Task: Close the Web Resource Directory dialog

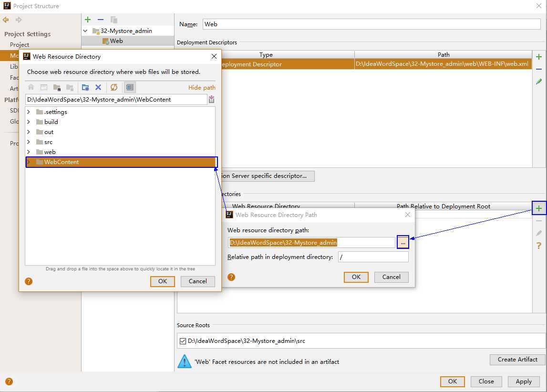Action: (x=214, y=56)
